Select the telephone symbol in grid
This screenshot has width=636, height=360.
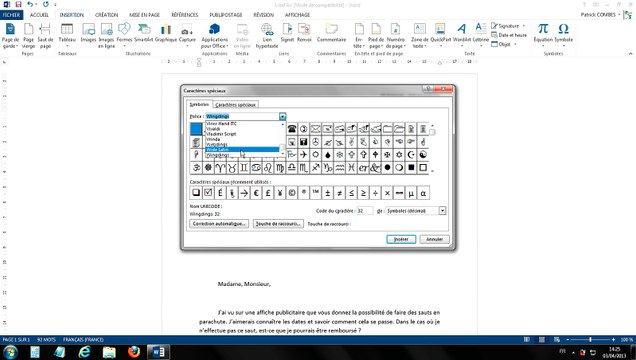click(292, 129)
